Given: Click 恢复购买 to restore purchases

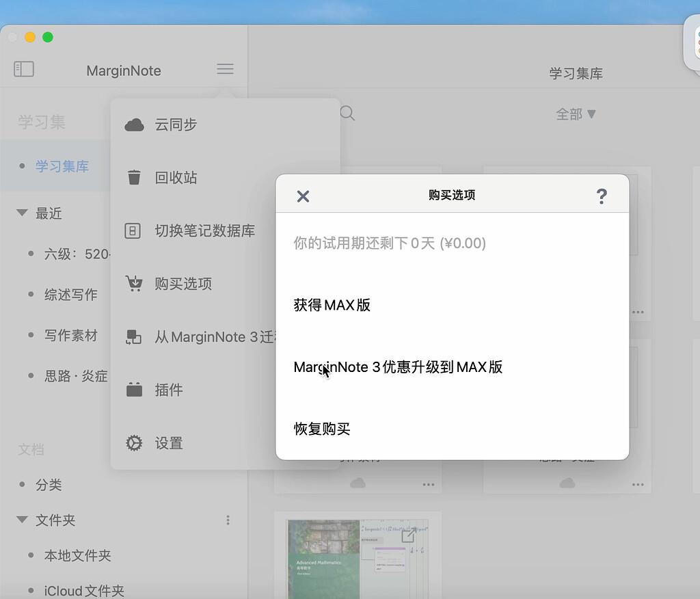Looking at the screenshot, I should click(322, 429).
